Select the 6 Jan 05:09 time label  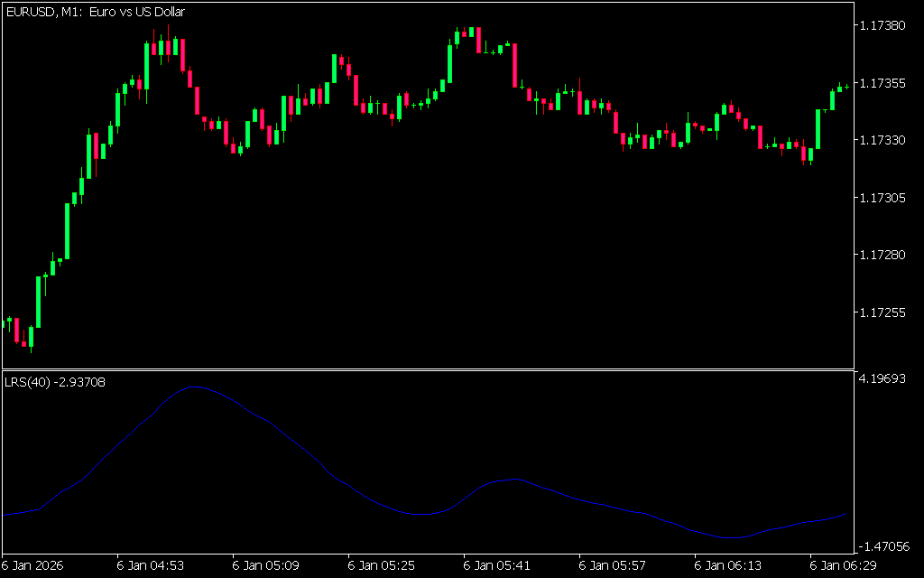tap(266, 565)
